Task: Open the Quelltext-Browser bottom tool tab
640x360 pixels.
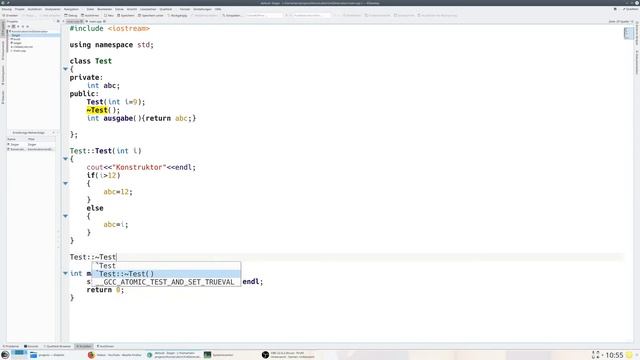Action: click(x=57, y=346)
